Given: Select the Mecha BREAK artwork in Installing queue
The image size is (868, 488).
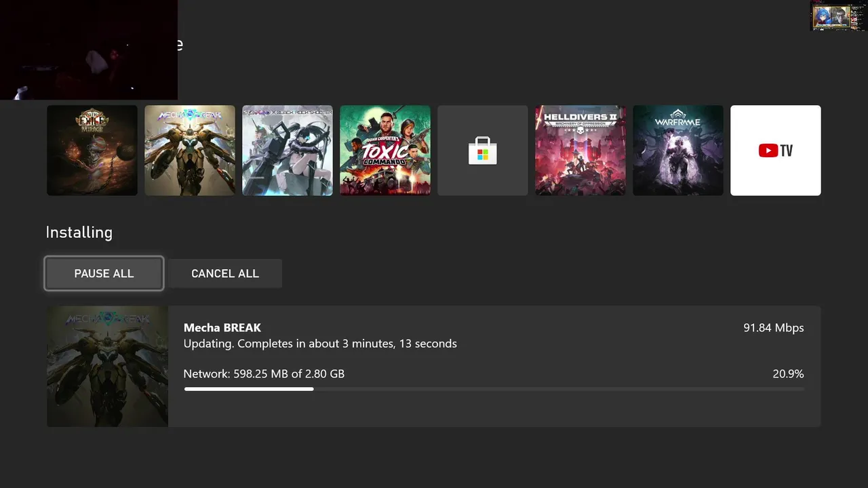Looking at the screenshot, I should point(107,366).
